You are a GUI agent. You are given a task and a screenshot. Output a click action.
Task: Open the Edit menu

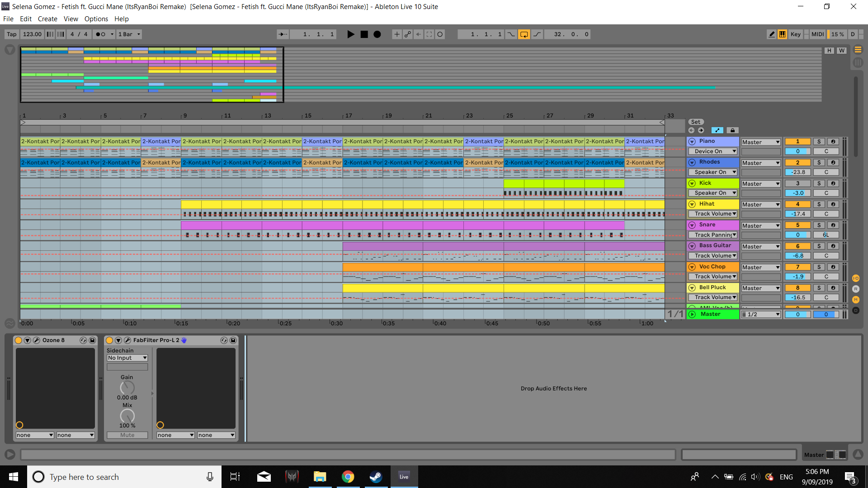(x=26, y=19)
